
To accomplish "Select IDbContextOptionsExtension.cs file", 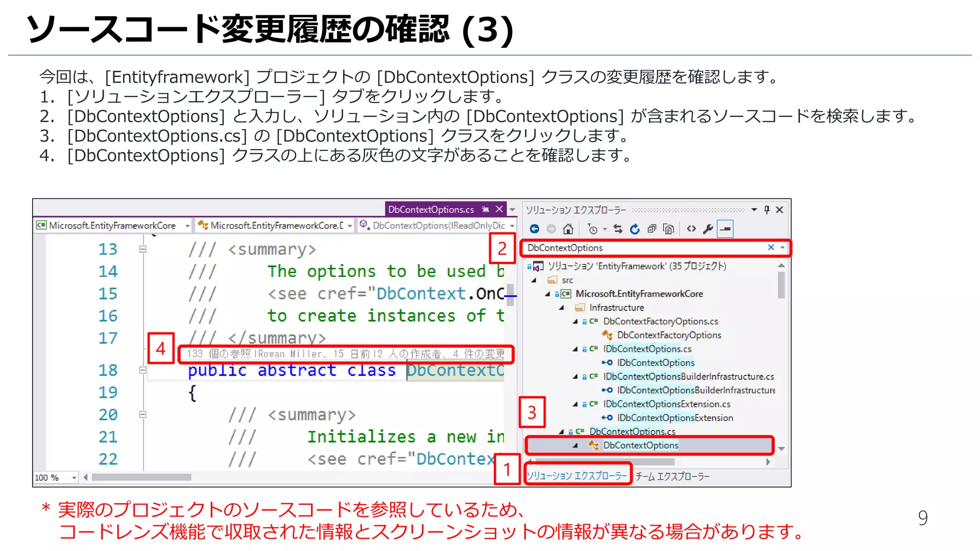I will pos(667,404).
